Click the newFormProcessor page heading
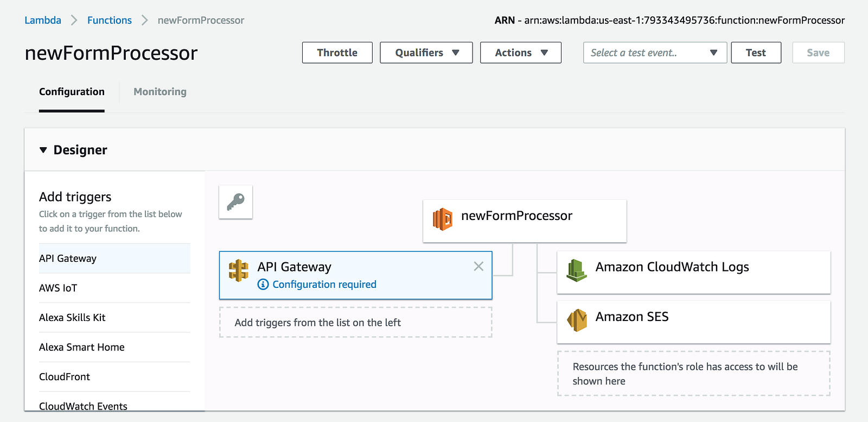 (x=111, y=53)
